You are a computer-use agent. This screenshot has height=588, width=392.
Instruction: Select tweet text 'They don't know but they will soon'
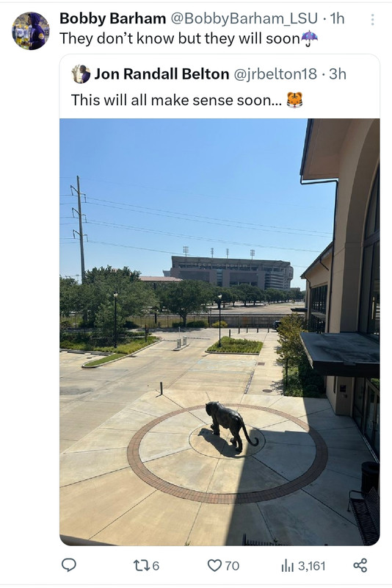coord(180,38)
